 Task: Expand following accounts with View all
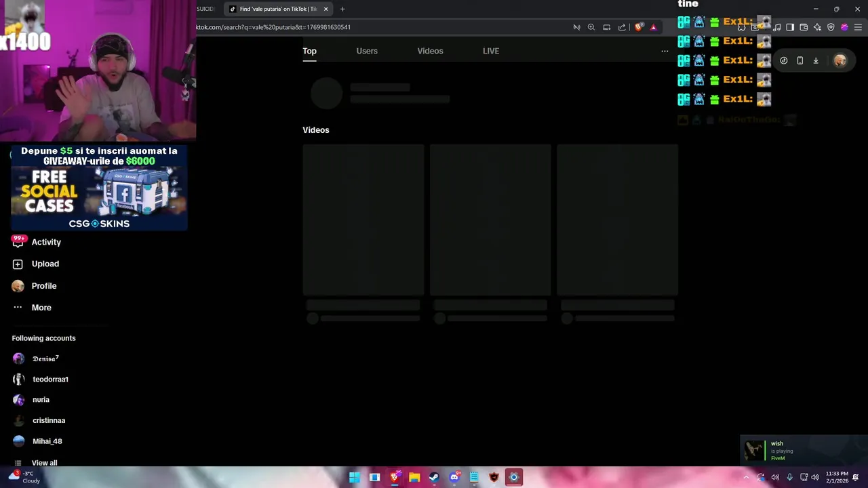point(36,463)
